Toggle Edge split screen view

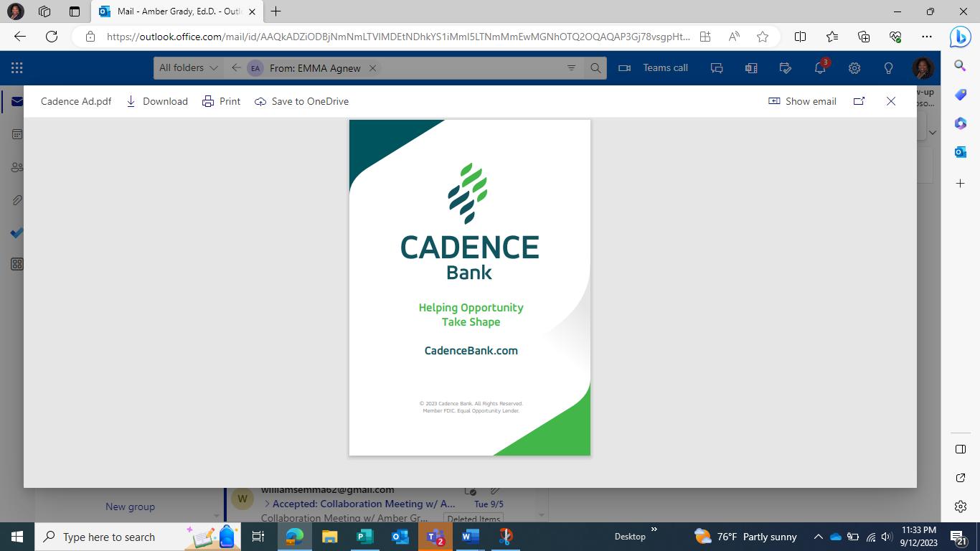click(x=800, y=37)
